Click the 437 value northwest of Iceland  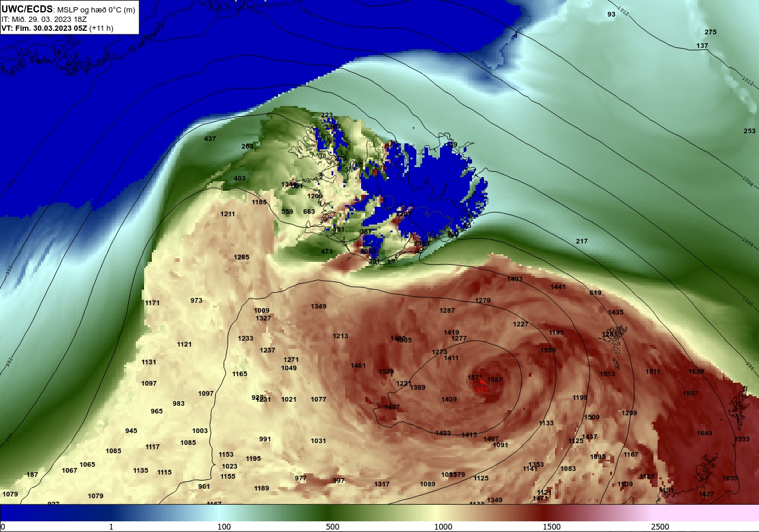pyautogui.click(x=210, y=139)
